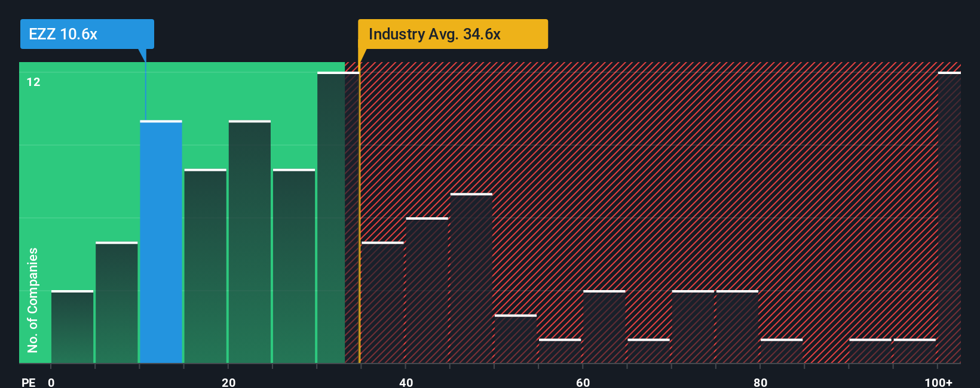980x388 pixels.
Task: Click the EZZ 10.6x label
Action: coord(87,34)
